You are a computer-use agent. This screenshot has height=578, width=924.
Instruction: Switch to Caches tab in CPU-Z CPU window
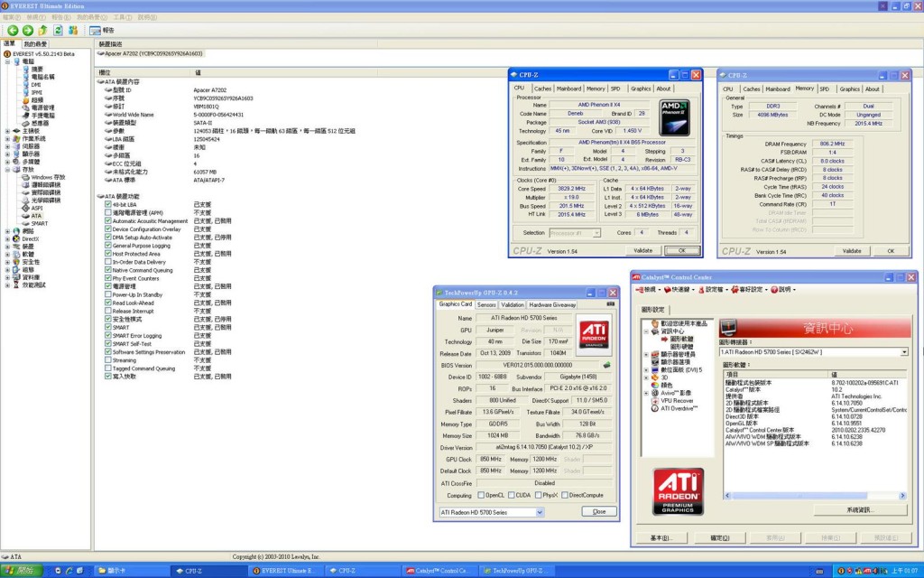pos(542,89)
